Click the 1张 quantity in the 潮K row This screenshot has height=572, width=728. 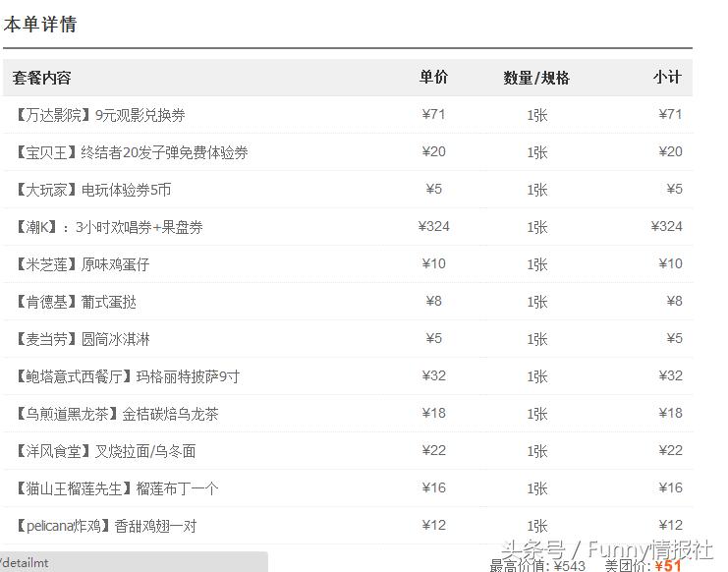[537, 227]
